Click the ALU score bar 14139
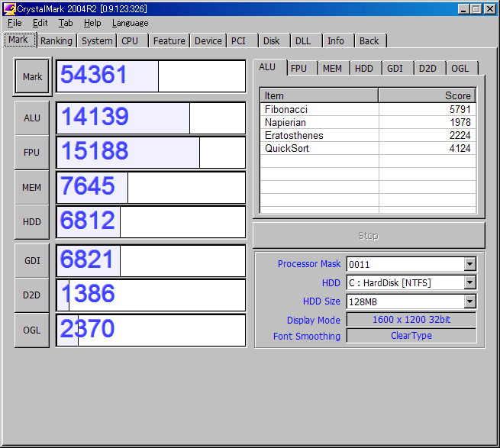Viewport: 500px width, 448px height. (x=151, y=118)
